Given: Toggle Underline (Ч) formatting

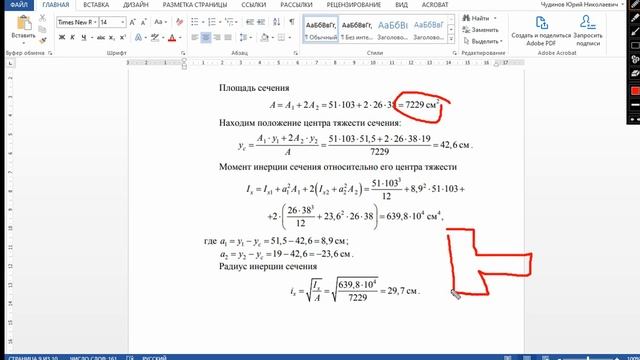Looking at the screenshot, I should click(x=84, y=38).
